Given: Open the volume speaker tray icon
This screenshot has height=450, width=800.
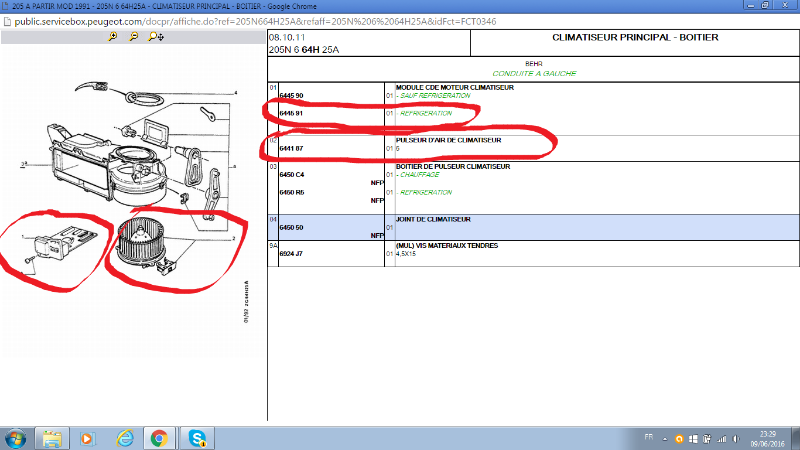Looking at the screenshot, I should click(x=736, y=439).
